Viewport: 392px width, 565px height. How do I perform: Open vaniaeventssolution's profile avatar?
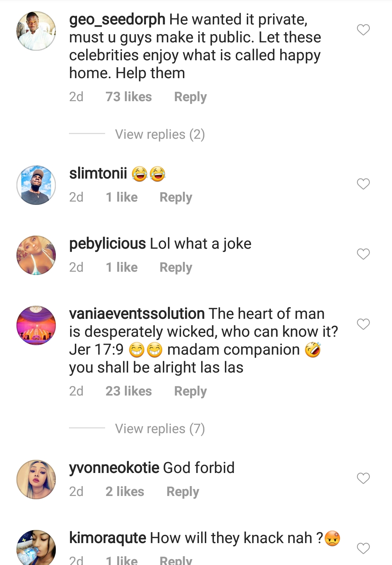36,325
